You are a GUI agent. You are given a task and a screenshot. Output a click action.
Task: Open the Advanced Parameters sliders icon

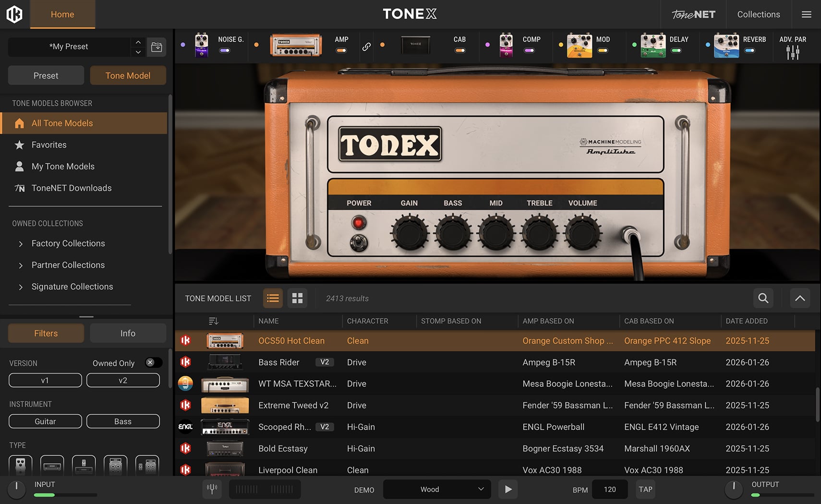point(793,52)
